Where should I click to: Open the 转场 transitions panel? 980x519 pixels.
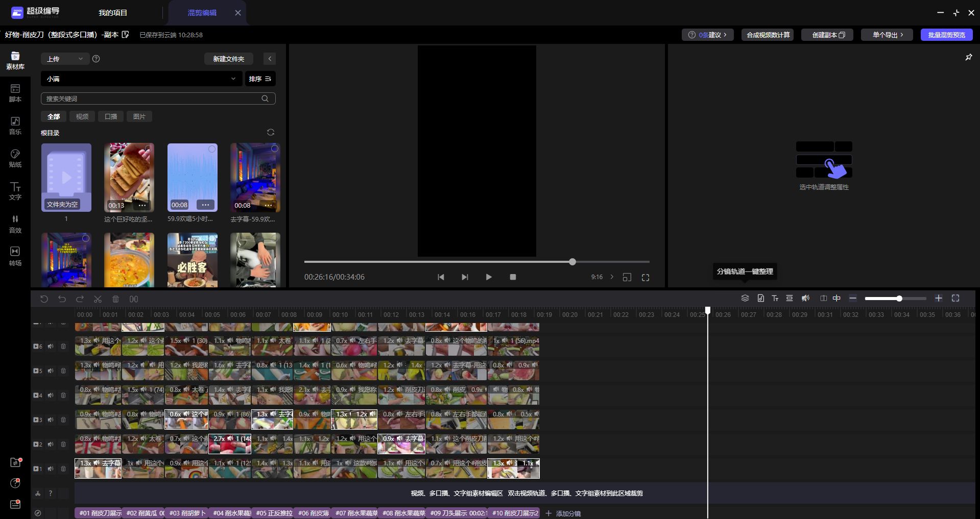click(x=15, y=257)
